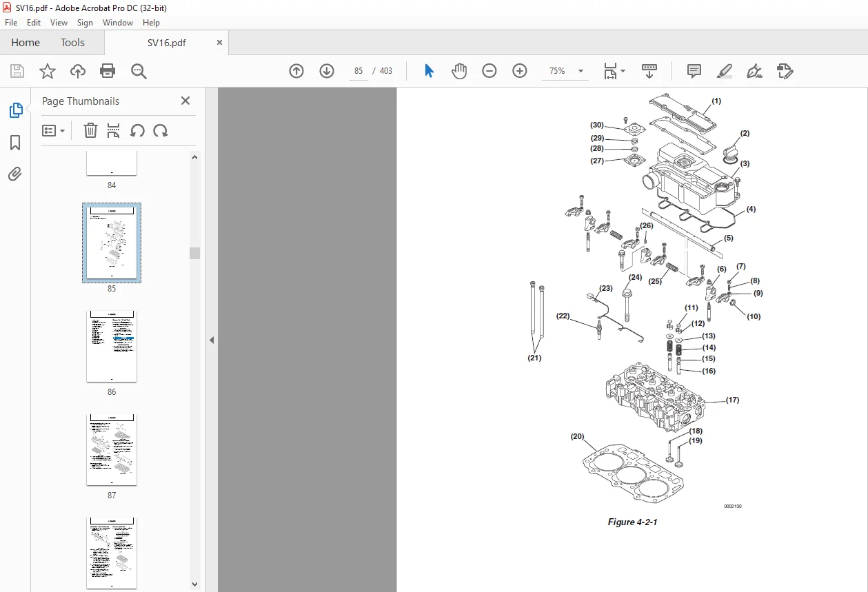Open the Find text search tool
Screen dimensions: 868x592
coord(139,71)
